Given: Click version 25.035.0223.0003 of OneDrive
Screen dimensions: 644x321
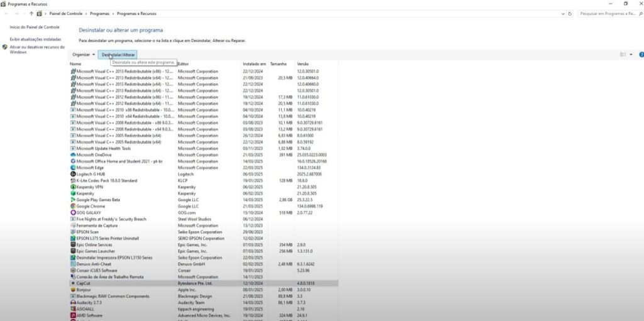Looking at the screenshot, I should pos(312,155).
